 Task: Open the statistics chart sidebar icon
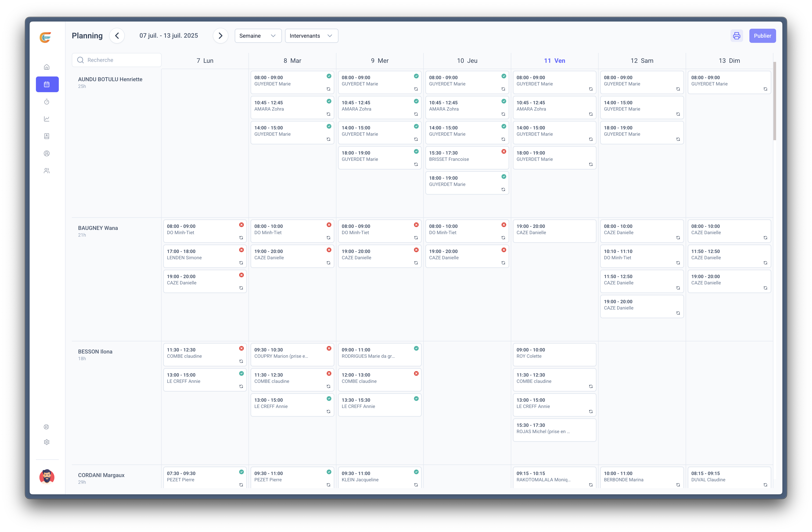[x=47, y=119]
